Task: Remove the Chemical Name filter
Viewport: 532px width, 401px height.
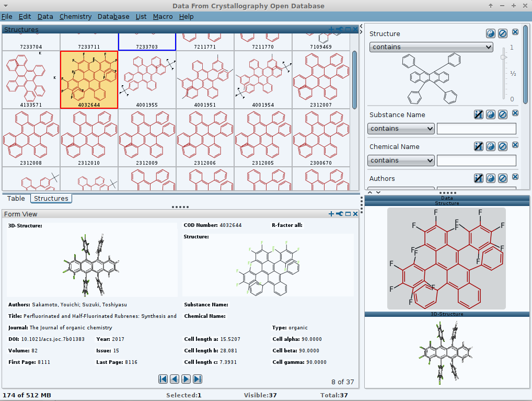Action: click(515, 146)
